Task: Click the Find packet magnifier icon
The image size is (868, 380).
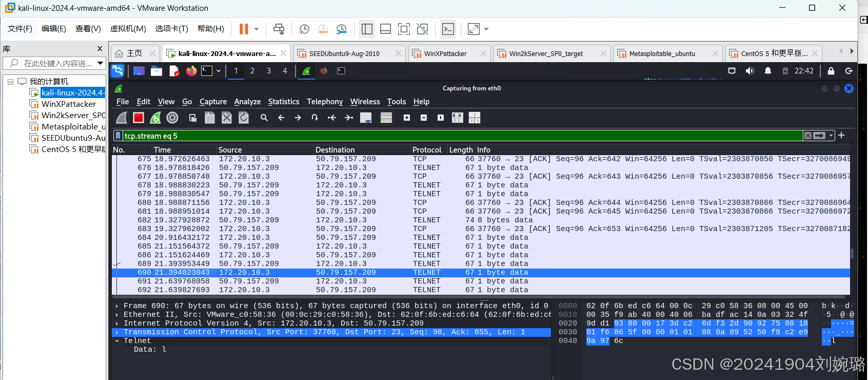Action: pos(264,118)
